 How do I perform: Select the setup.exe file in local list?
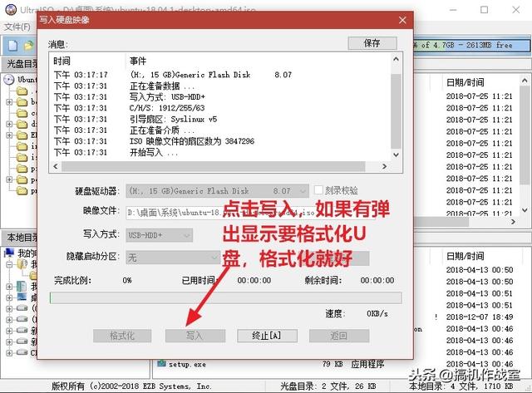pyautogui.click(x=187, y=365)
